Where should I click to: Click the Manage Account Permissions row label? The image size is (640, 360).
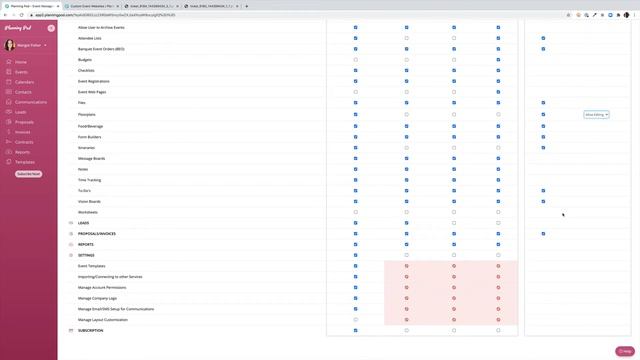click(102, 288)
